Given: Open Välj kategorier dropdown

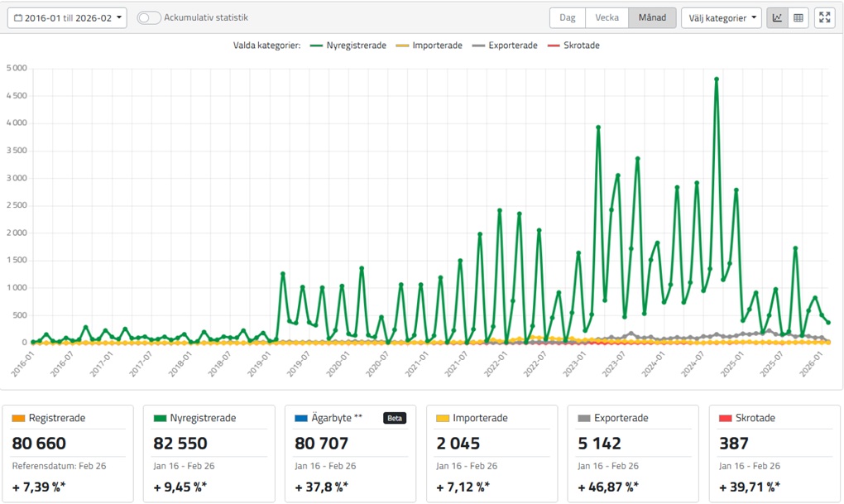Looking at the screenshot, I should tap(721, 17).
